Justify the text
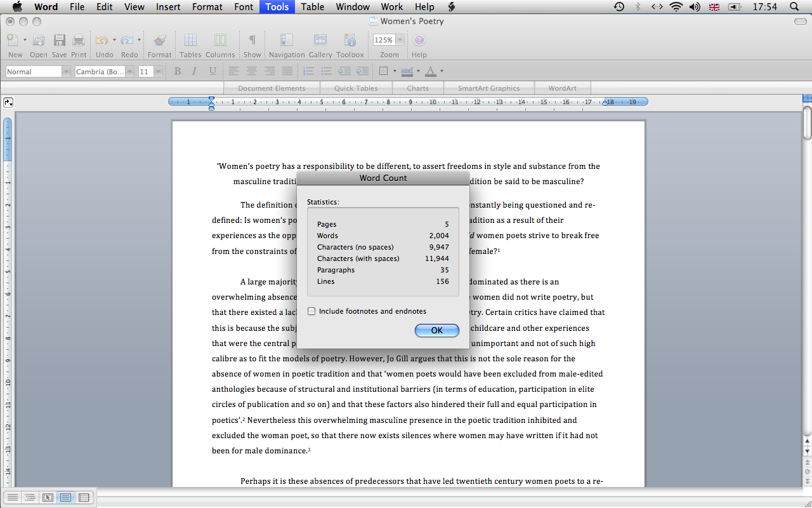 (x=287, y=71)
